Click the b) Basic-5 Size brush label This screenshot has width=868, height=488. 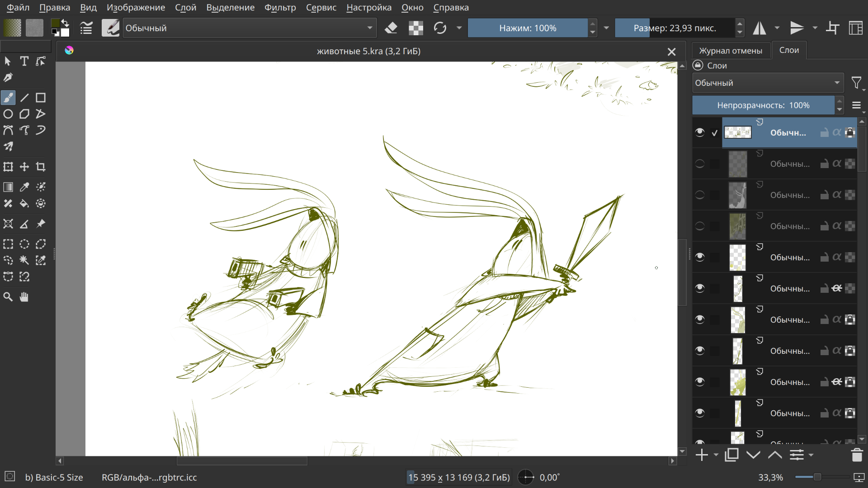point(54,478)
